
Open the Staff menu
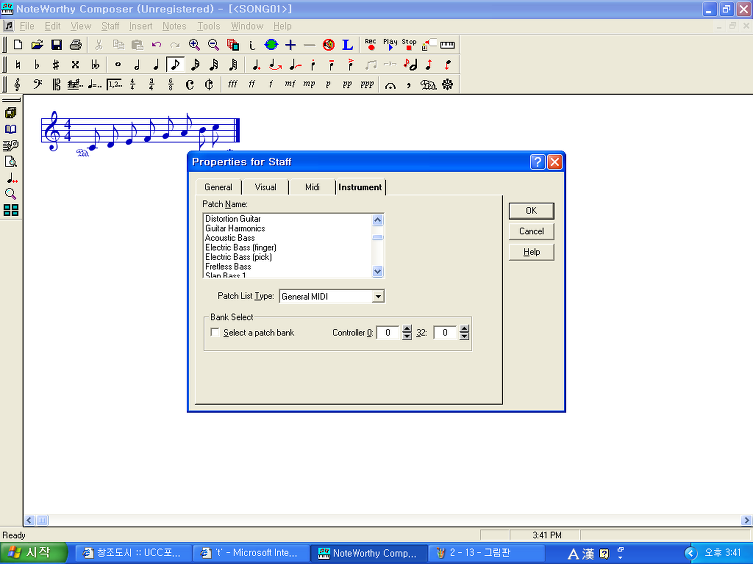click(110, 26)
